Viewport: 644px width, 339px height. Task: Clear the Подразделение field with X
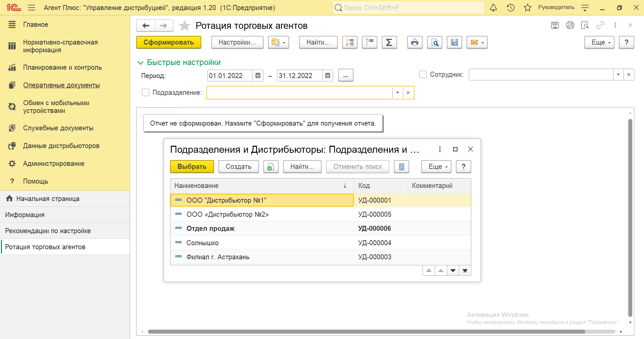click(408, 93)
